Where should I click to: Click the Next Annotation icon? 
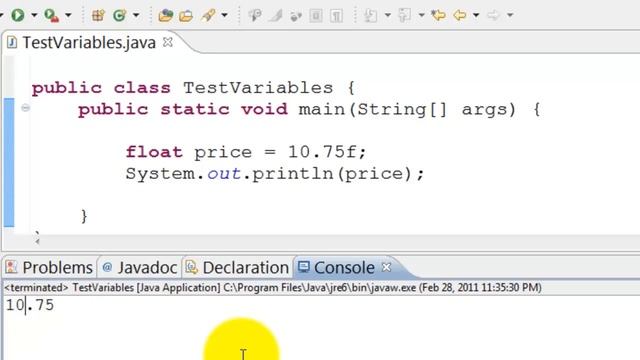pos(371,16)
